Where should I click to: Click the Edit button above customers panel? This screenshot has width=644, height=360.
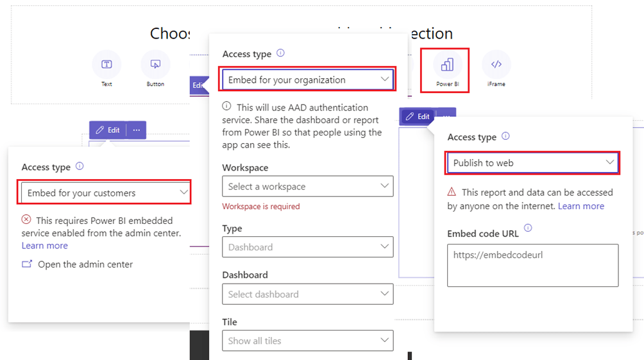[x=108, y=130]
